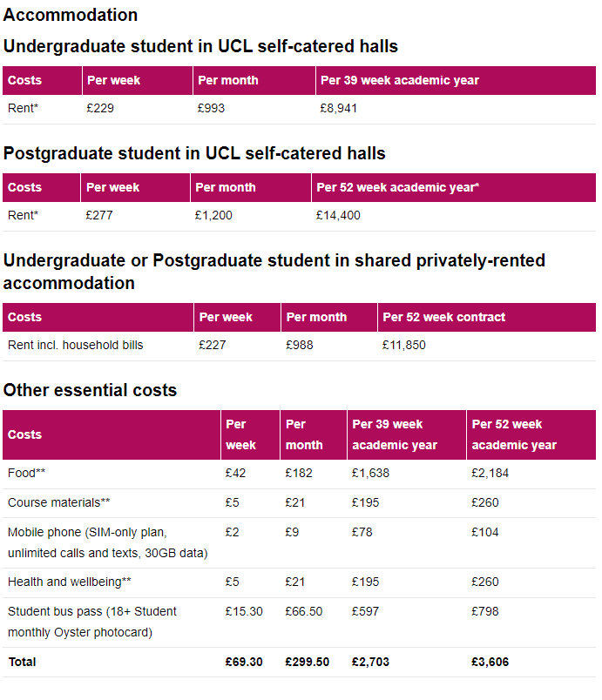
Task: Click the £66.50 monthly bus pass cost
Action: point(303,611)
